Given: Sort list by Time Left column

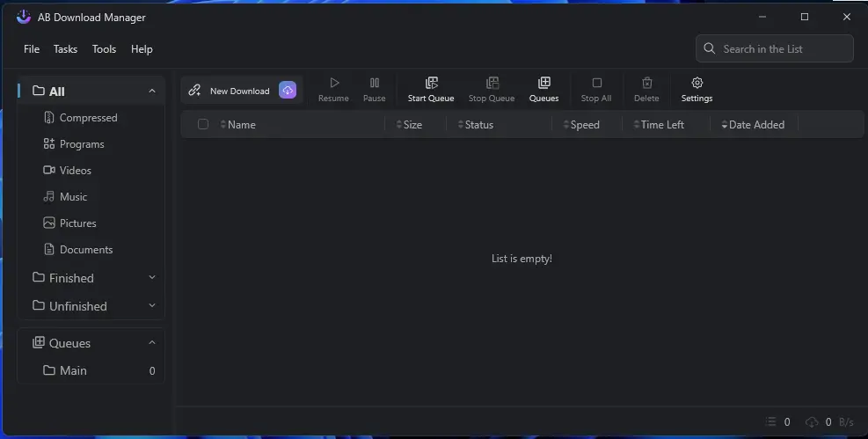Looking at the screenshot, I should coord(659,125).
